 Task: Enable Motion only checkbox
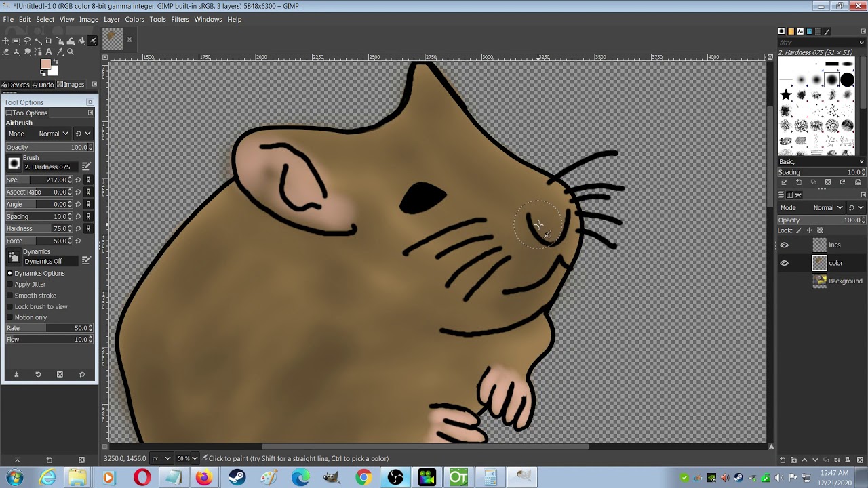tap(10, 317)
